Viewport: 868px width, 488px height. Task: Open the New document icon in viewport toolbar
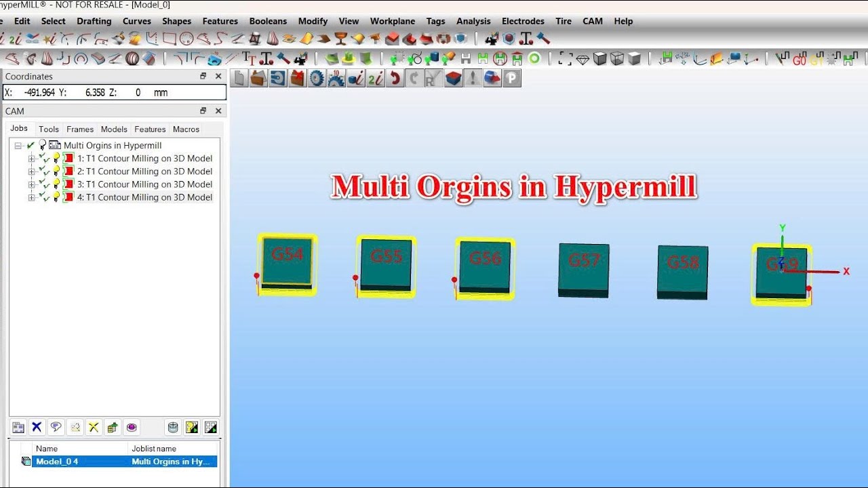coord(239,79)
